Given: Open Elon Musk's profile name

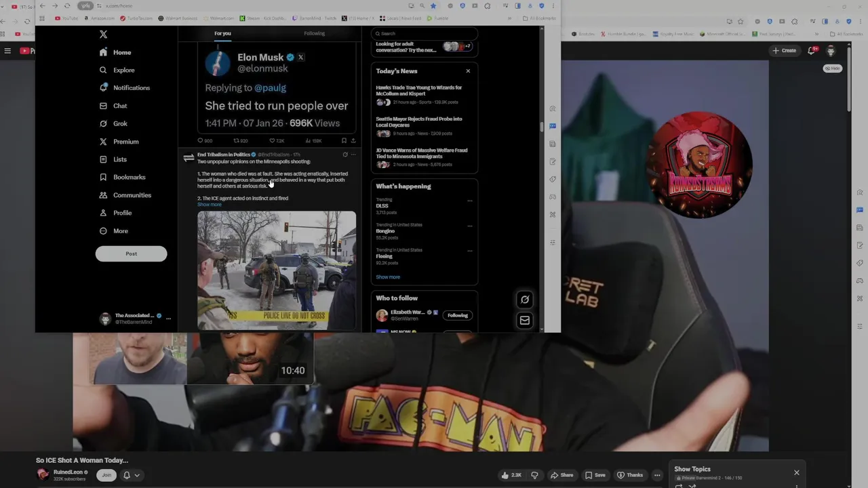Looking at the screenshot, I should coord(260,58).
